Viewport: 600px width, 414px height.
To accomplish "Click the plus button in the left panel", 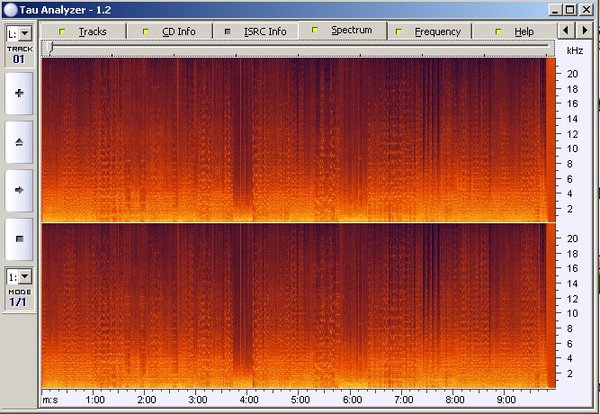I will point(19,93).
